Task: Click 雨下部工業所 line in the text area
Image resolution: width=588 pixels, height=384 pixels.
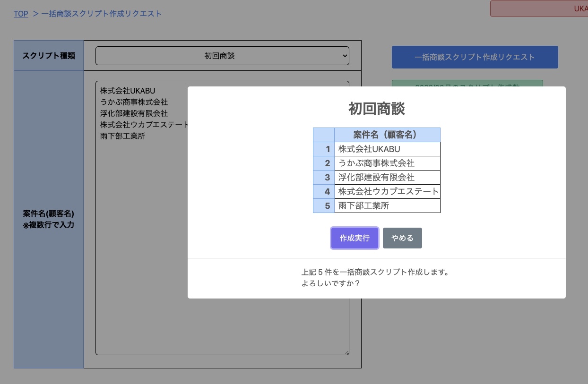Action: tap(123, 136)
